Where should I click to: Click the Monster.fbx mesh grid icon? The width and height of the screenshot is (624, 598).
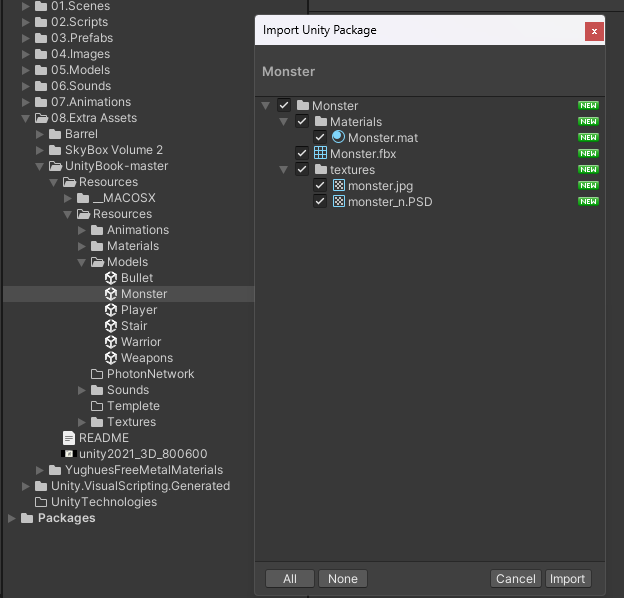[x=320, y=153]
